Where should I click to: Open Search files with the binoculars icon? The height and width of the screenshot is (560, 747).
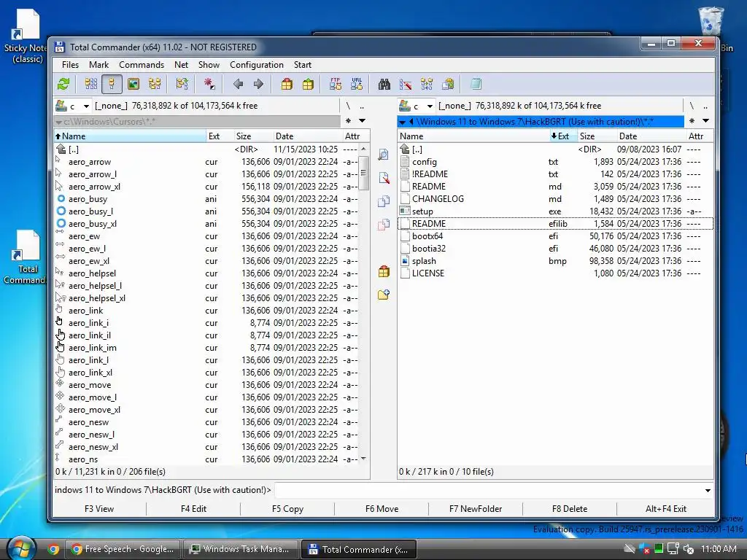tap(384, 85)
